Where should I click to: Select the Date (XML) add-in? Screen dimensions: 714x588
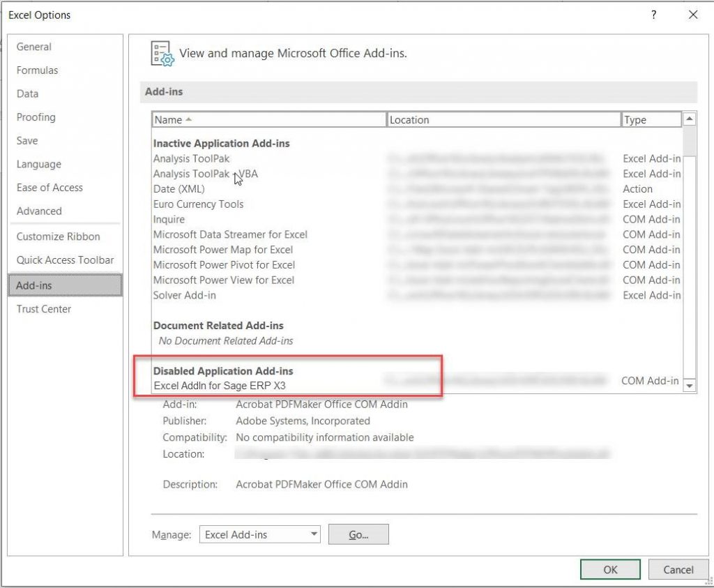click(x=417, y=189)
